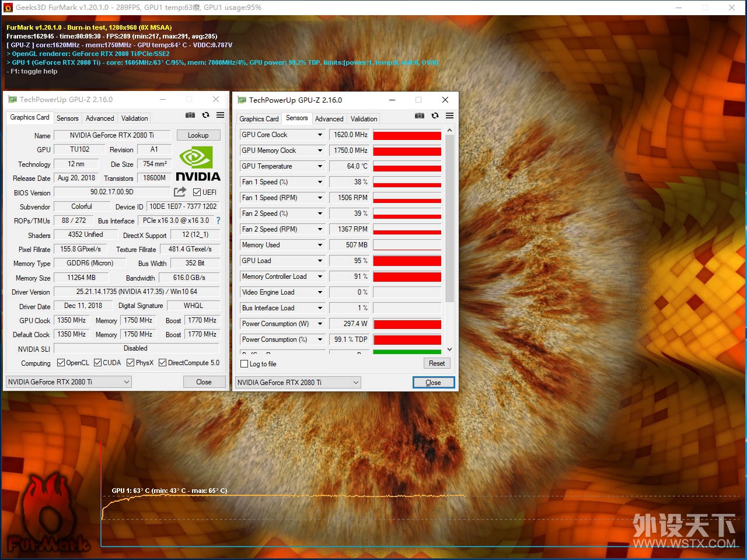Open the Fan 1 Speed (%) dropdown
The image size is (747, 560).
tap(320, 182)
